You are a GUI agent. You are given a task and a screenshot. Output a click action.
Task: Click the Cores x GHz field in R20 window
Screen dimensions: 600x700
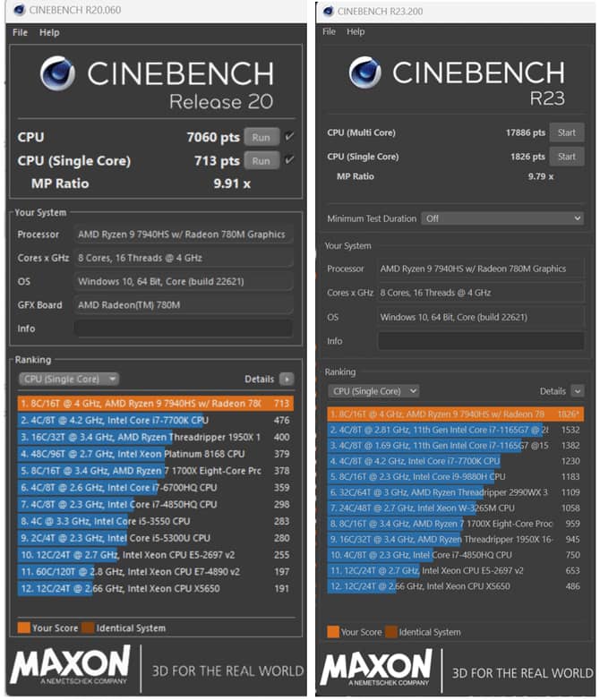[x=184, y=258]
